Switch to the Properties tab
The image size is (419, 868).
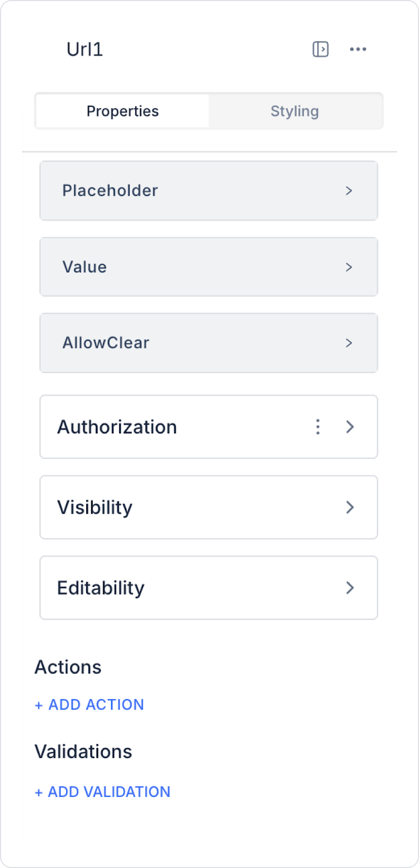(x=123, y=111)
